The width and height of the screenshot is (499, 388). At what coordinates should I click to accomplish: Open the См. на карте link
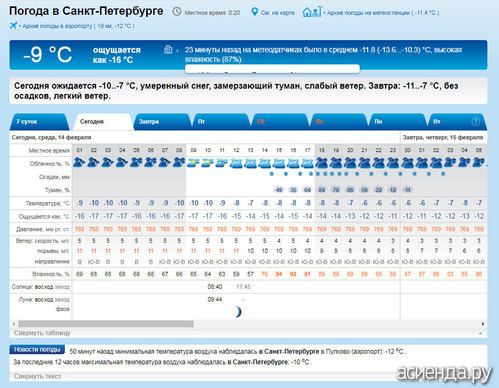click(278, 13)
